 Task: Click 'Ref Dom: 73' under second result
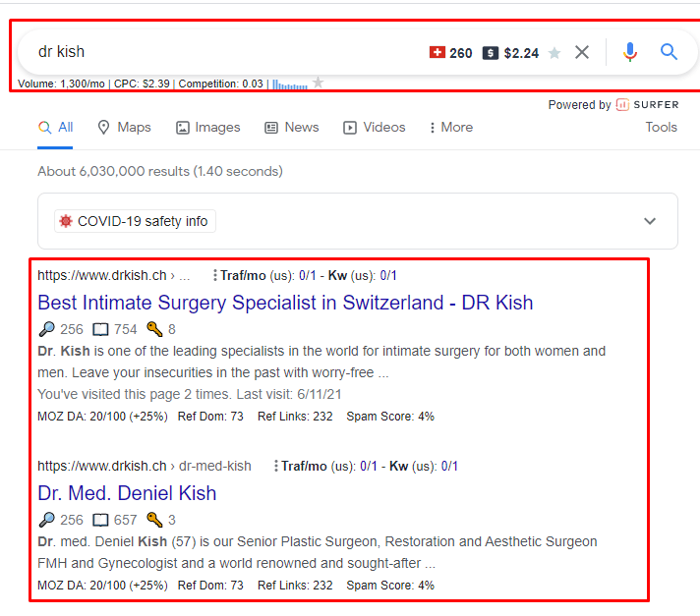point(210,586)
